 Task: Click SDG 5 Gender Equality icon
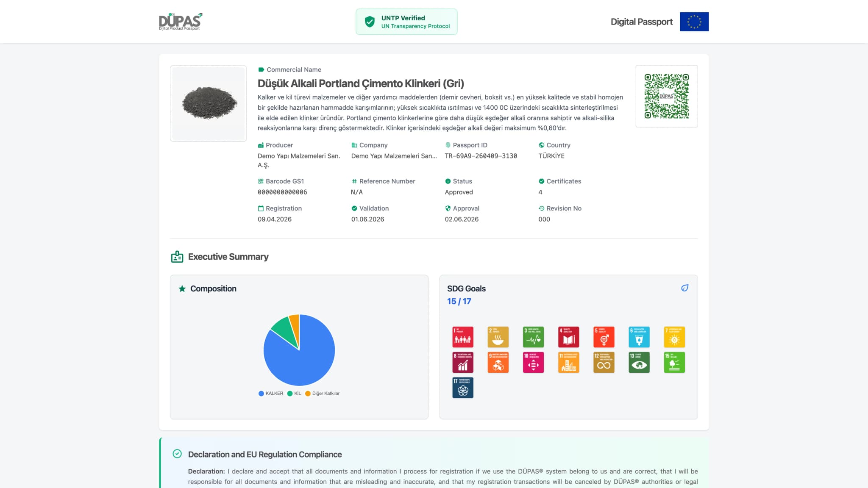604,337
